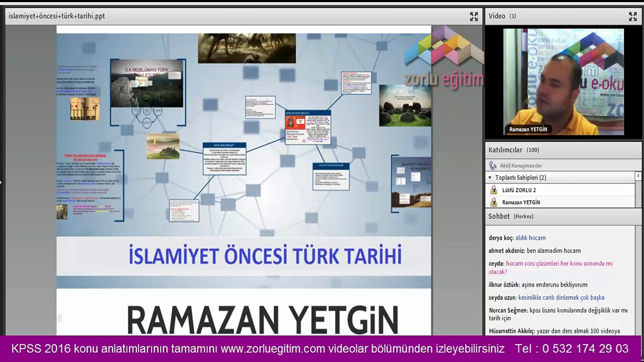Click host icon beside Lütfü ZORLU 2

click(493, 190)
